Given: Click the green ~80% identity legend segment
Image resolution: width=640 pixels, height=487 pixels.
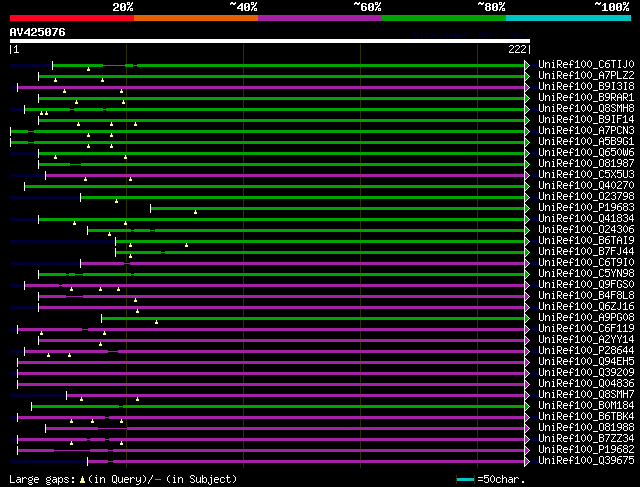Looking at the screenshot, I should point(444,18).
